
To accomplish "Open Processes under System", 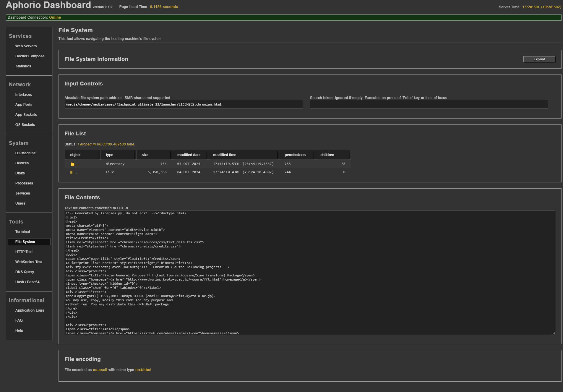I will pyautogui.click(x=24, y=183).
